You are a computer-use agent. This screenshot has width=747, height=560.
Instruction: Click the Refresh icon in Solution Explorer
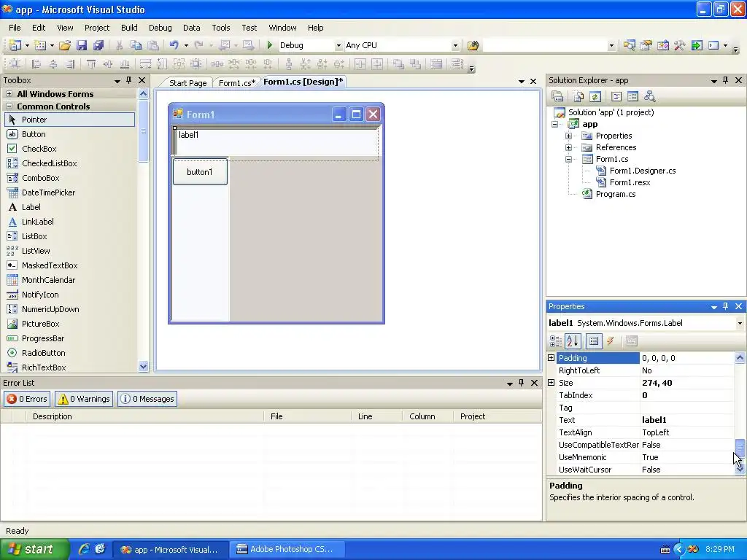pos(595,97)
